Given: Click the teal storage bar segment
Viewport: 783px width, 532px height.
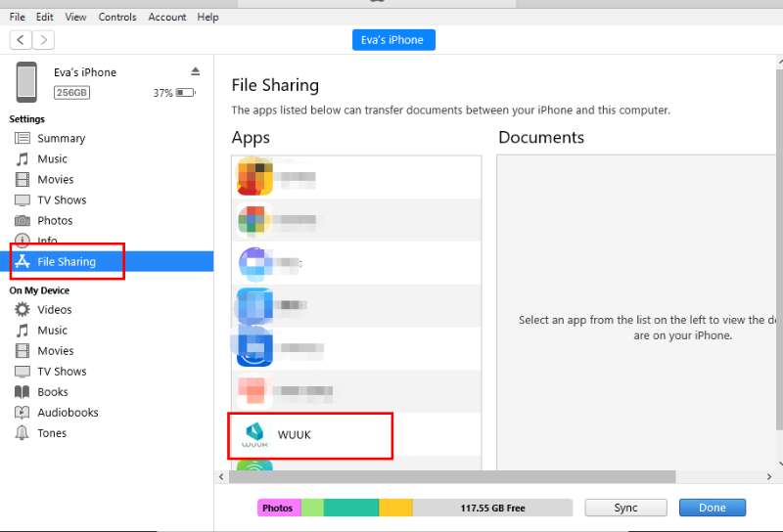Looking at the screenshot, I should coord(351,508).
